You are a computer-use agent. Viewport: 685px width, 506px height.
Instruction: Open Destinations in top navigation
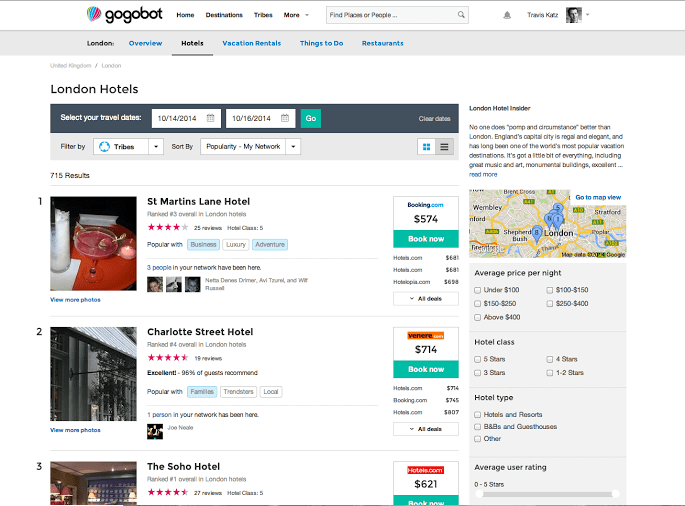(x=224, y=15)
